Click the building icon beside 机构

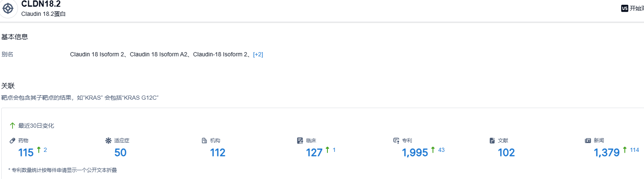[204, 141]
